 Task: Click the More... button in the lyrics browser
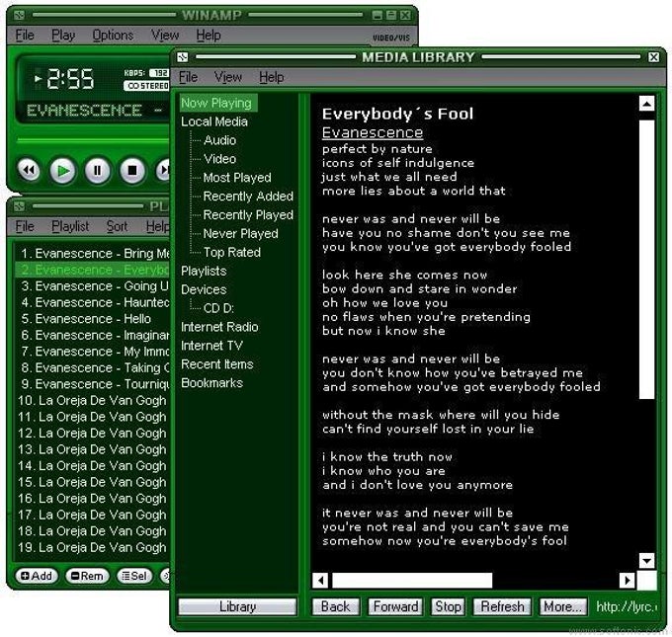coord(562,606)
